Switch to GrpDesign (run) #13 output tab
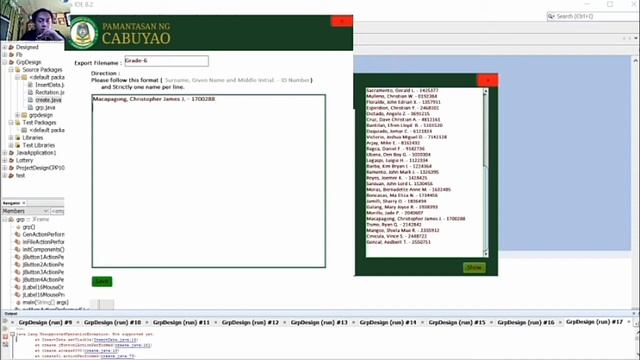Image resolution: width=640 pixels, height=360 pixels. point(319,322)
